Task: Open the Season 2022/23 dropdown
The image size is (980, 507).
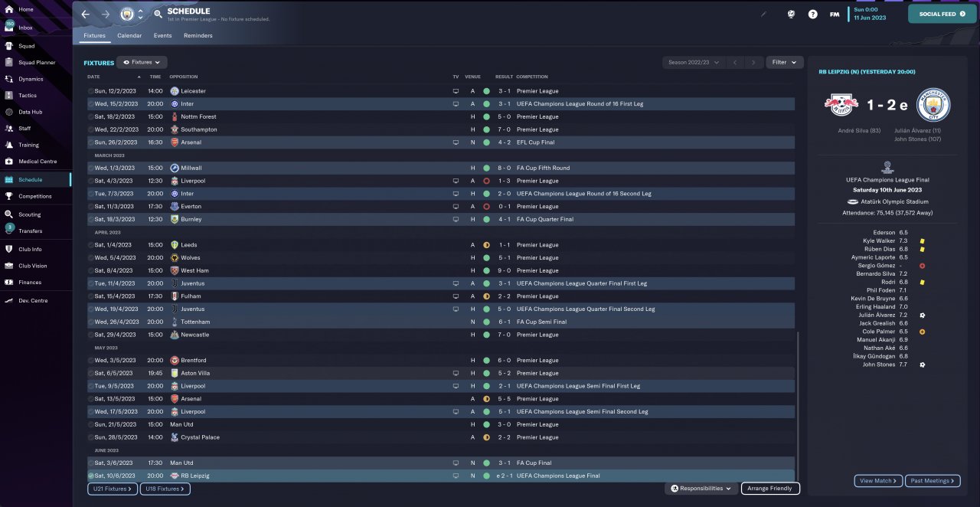Action: click(x=692, y=62)
